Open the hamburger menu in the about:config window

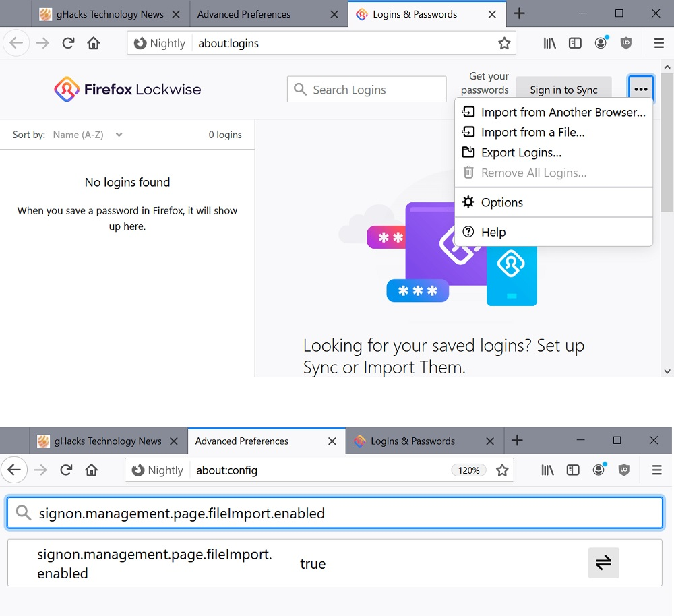tap(656, 470)
